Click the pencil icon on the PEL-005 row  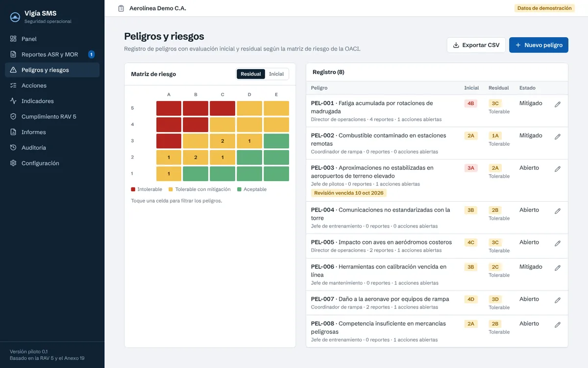coord(557,244)
